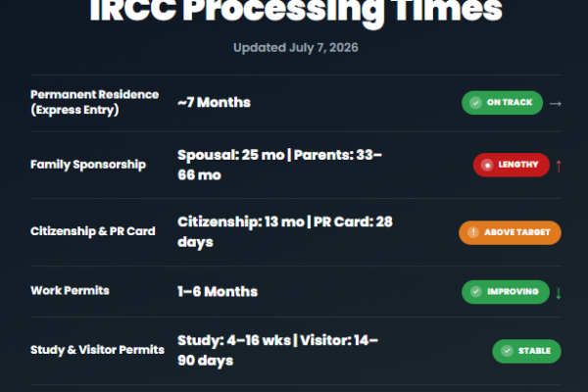
Task: Select the Citizenship & PR Card label
Action: tap(93, 231)
